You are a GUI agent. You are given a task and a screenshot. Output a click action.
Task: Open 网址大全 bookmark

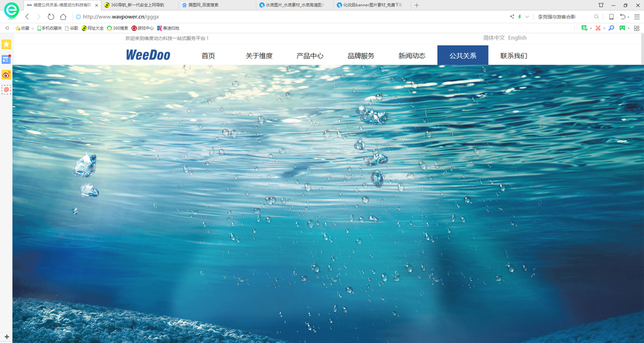(92, 29)
